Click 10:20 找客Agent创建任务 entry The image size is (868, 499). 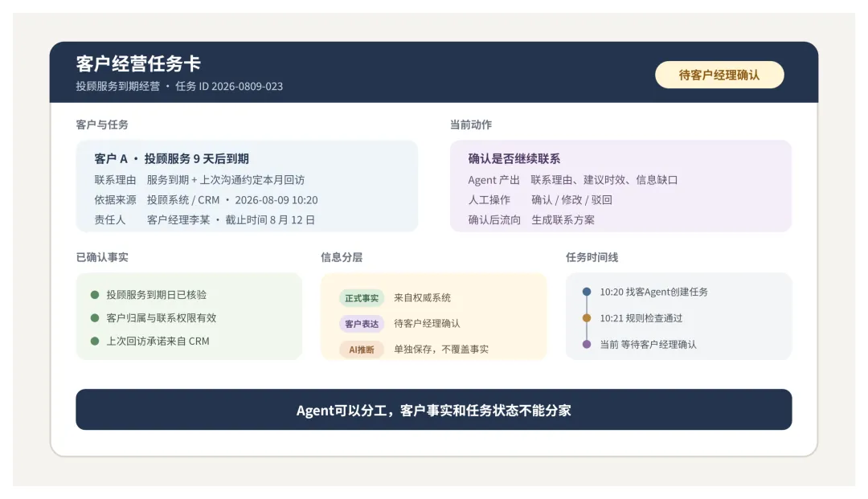point(653,292)
